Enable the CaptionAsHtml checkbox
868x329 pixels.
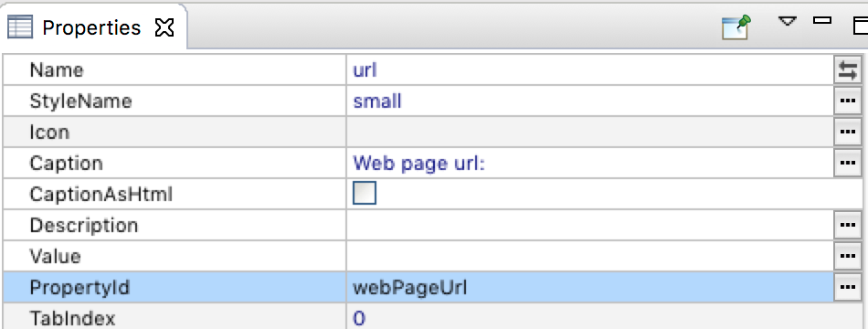(x=365, y=194)
